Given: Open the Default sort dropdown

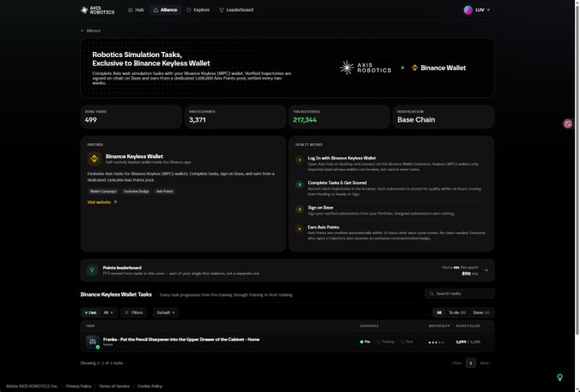Looking at the screenshot, I should (165, 313).
